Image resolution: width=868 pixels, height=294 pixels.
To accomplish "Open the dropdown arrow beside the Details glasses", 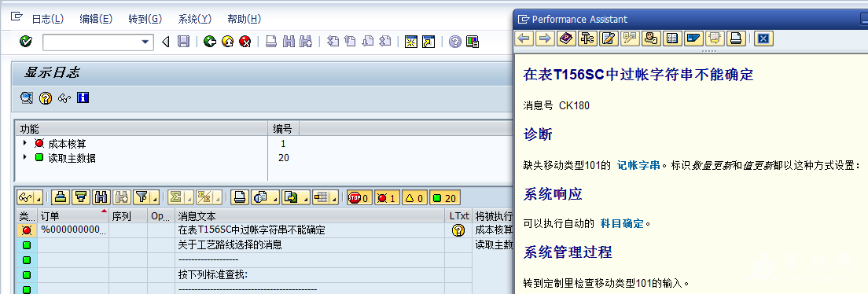I will (x=39, y=197).
